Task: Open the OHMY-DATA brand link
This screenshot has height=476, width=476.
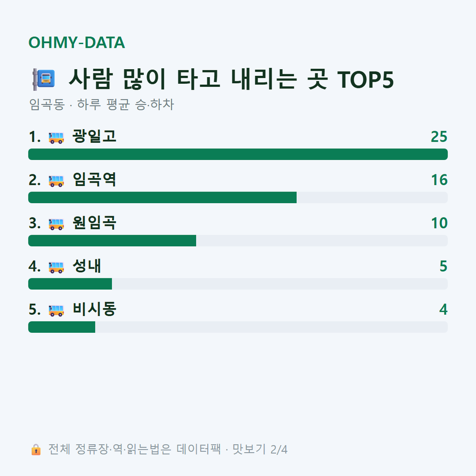Action: click(77, 42)
